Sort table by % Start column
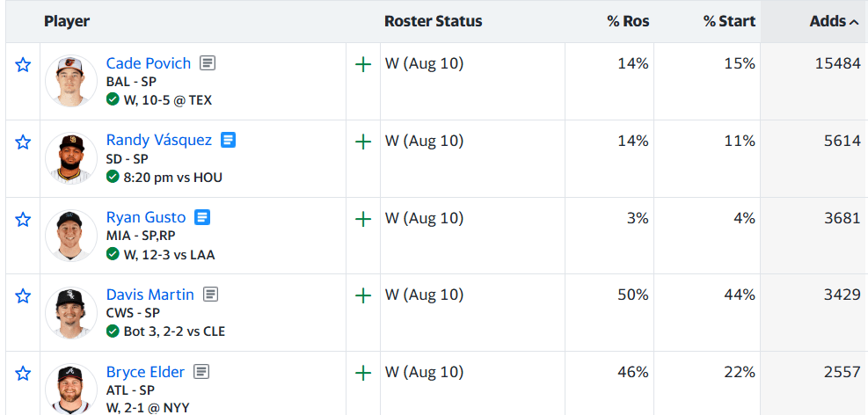The image size is (868, 415). pyautogui.click(x=729, y=22)
